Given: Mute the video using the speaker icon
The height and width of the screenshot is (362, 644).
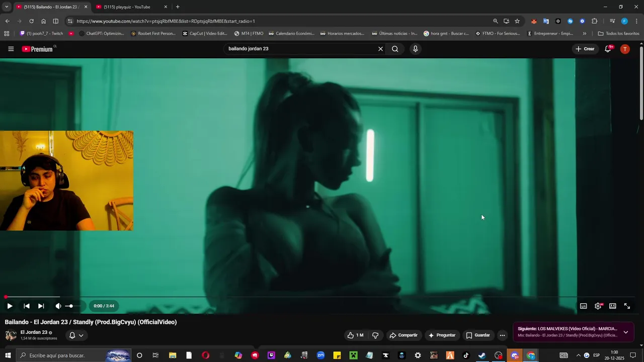Looking at the screenshot, I should click(x=58, y=306).
